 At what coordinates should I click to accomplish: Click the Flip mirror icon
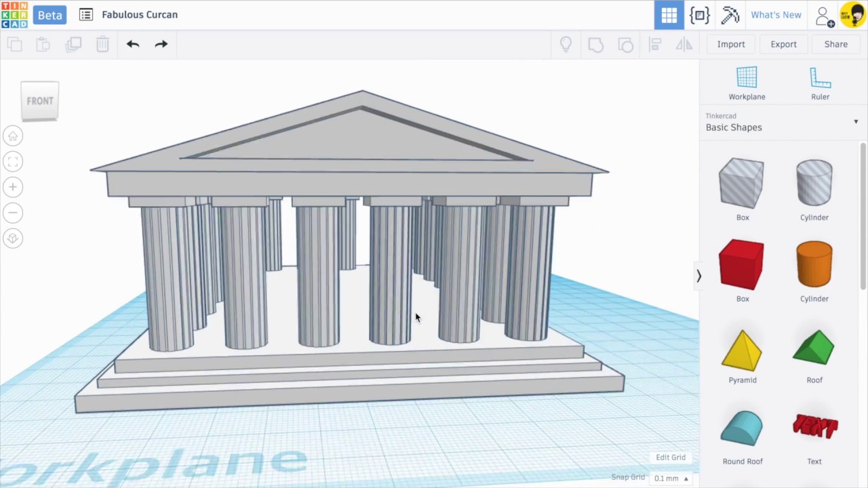(684, 45)
